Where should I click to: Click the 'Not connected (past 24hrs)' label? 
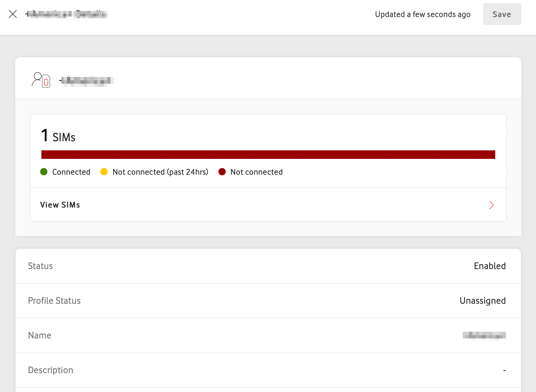(160, 172)
